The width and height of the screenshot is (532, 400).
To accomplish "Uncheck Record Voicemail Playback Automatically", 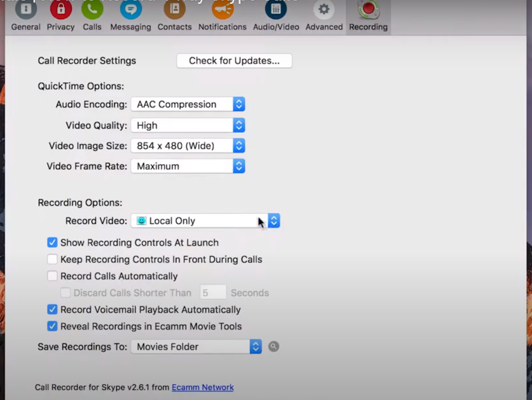I will (x=52, y=309).
